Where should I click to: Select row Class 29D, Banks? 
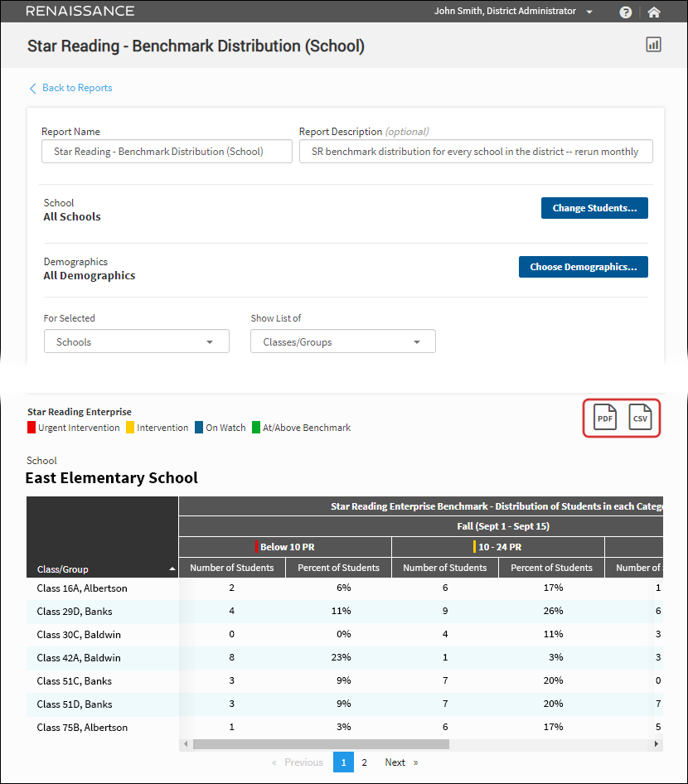tap(345, 611)
